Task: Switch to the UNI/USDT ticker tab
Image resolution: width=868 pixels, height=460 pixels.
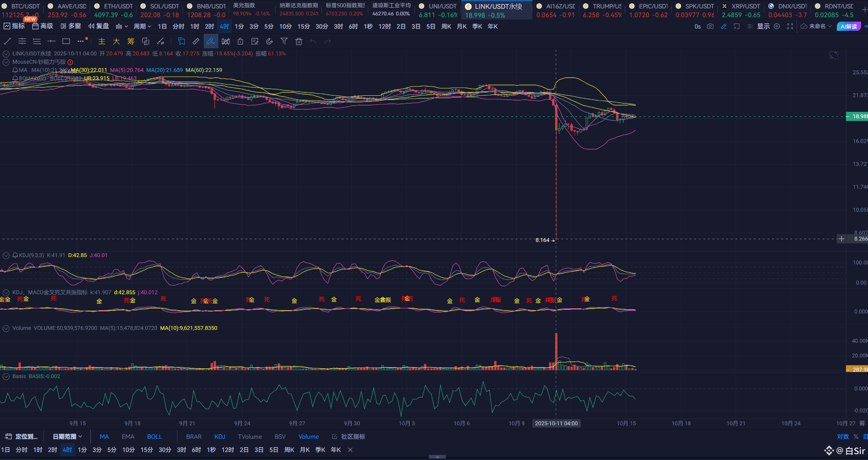Action: [438, 10]
